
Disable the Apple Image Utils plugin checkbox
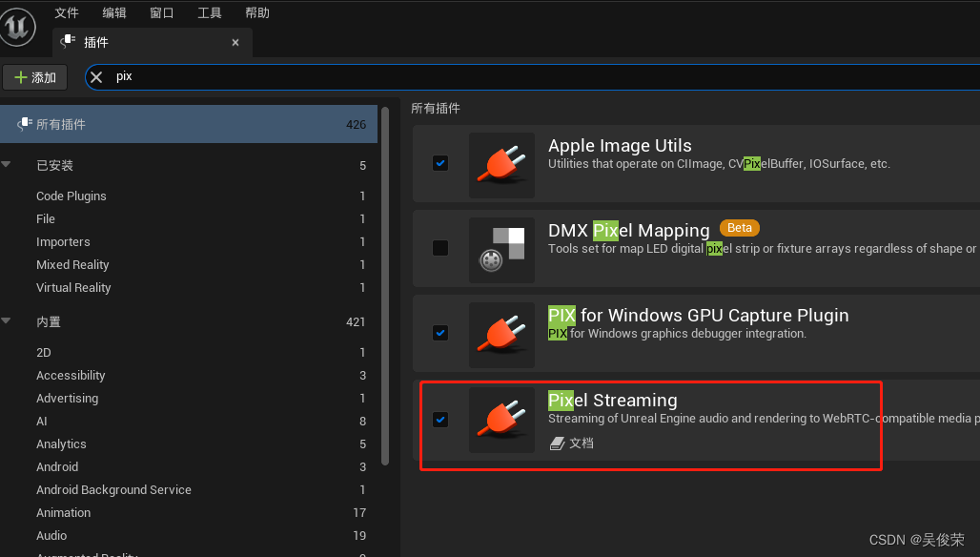pos(440,163)
